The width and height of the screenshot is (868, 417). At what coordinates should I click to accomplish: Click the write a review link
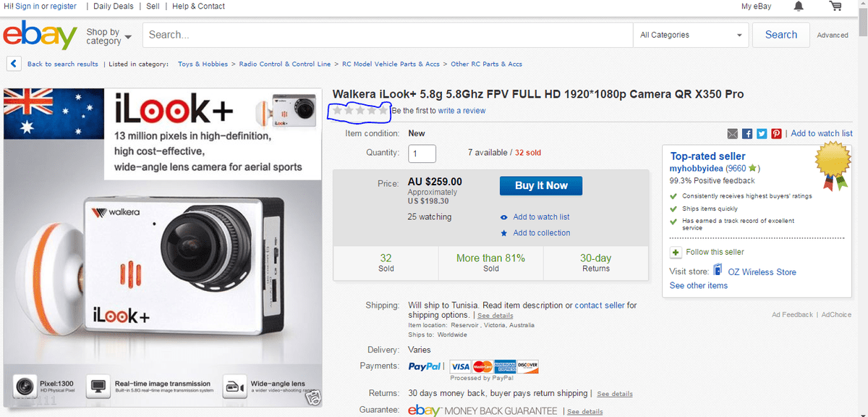click(461, 111)
